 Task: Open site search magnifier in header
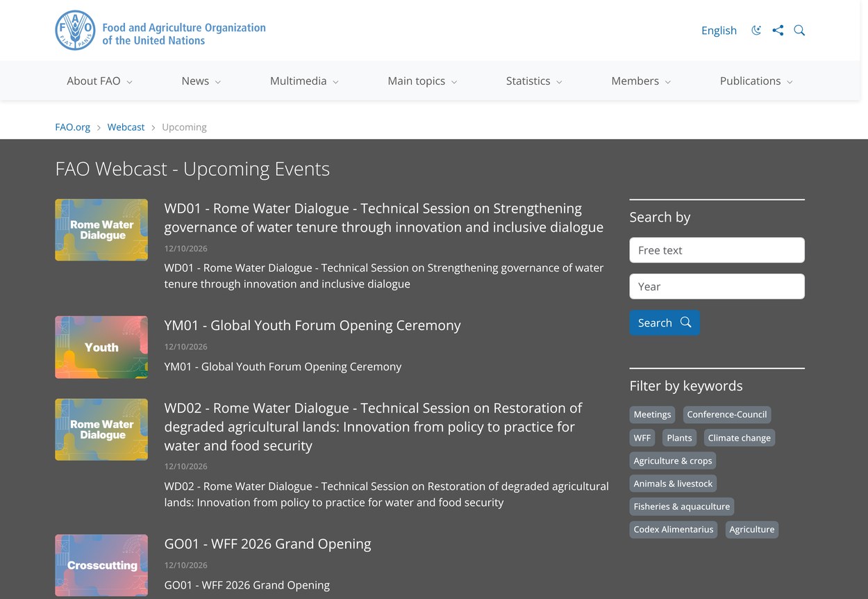[x=799, y=31]
